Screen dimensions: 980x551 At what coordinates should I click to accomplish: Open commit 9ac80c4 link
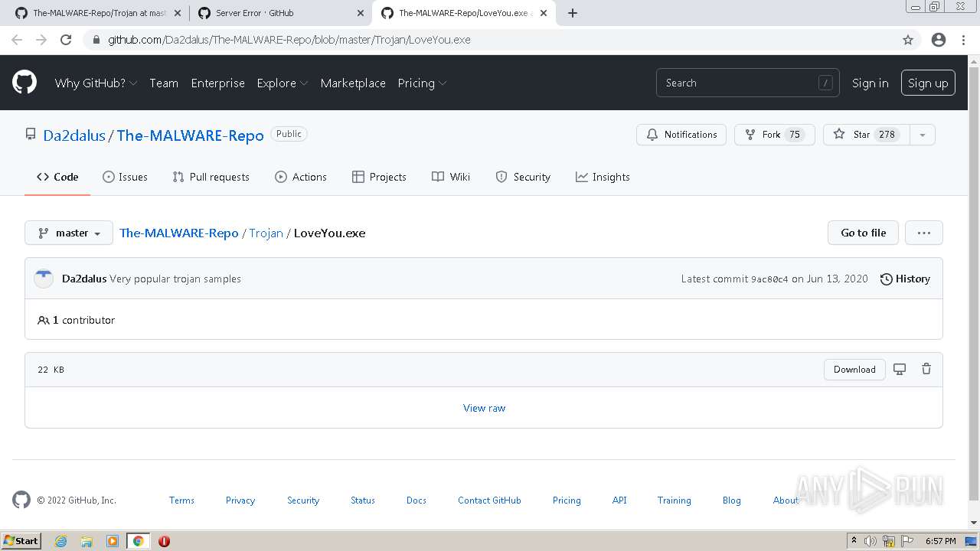point(769,279)
